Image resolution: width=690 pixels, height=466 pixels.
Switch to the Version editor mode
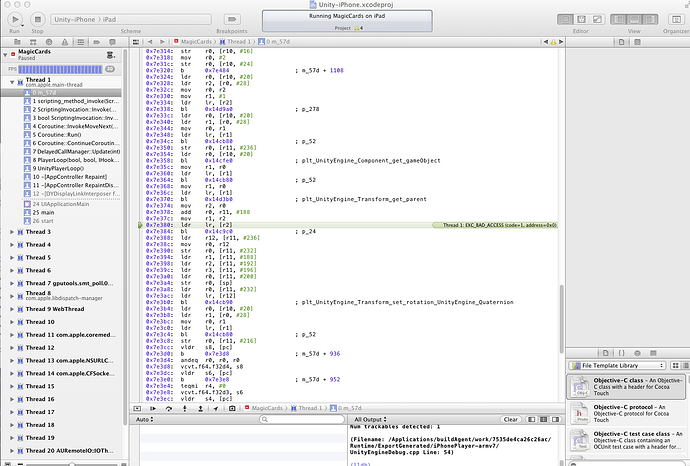pyautogui.click(x=597, y=19)
